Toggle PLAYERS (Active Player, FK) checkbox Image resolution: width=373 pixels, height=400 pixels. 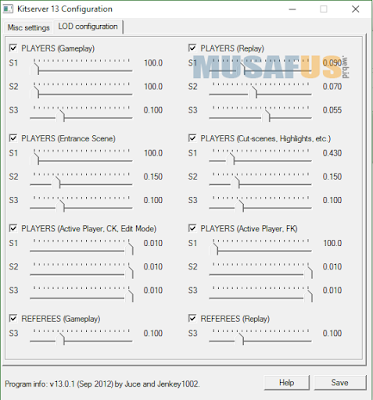(192, 228)
